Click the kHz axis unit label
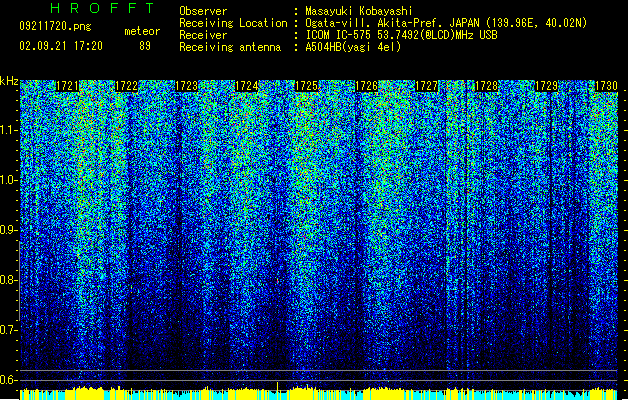Screen dimensions: 629x400 9,81
